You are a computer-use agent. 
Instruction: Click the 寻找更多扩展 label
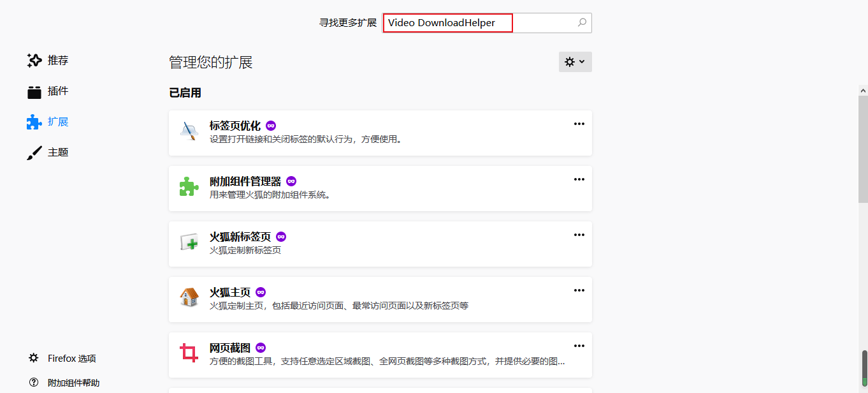click(348, 23)
